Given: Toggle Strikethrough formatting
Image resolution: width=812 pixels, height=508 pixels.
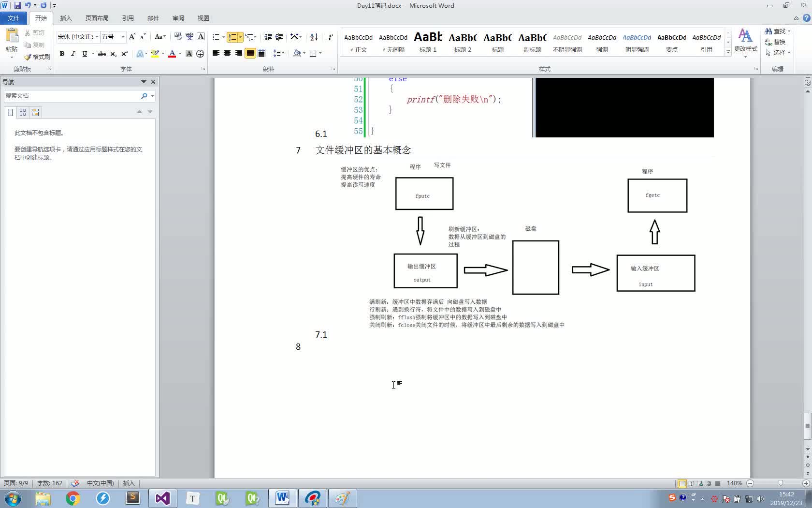Looking at the screenshot, I should pos(102,54).
